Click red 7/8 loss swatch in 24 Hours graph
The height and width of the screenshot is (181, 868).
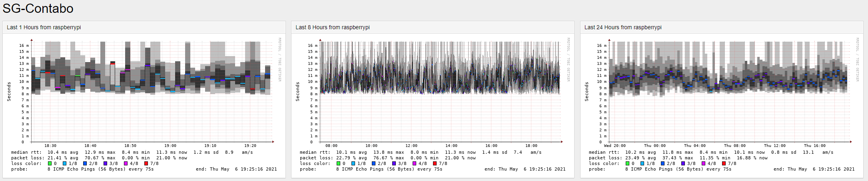[x=724, y=163]
